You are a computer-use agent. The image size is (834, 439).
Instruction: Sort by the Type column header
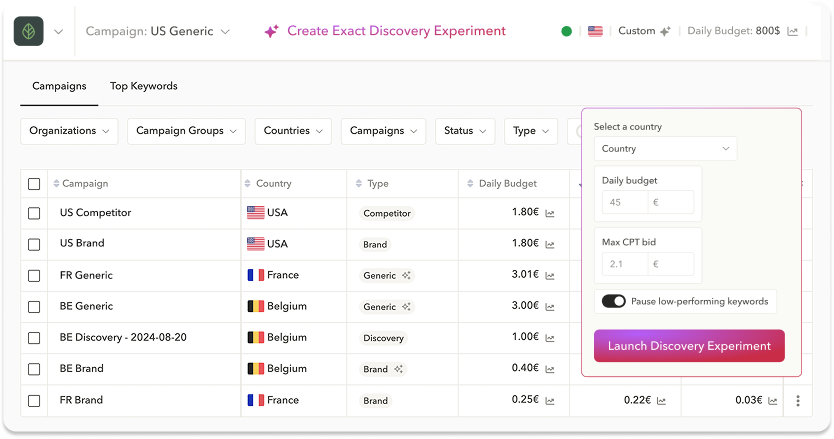(x=372, y=184)
